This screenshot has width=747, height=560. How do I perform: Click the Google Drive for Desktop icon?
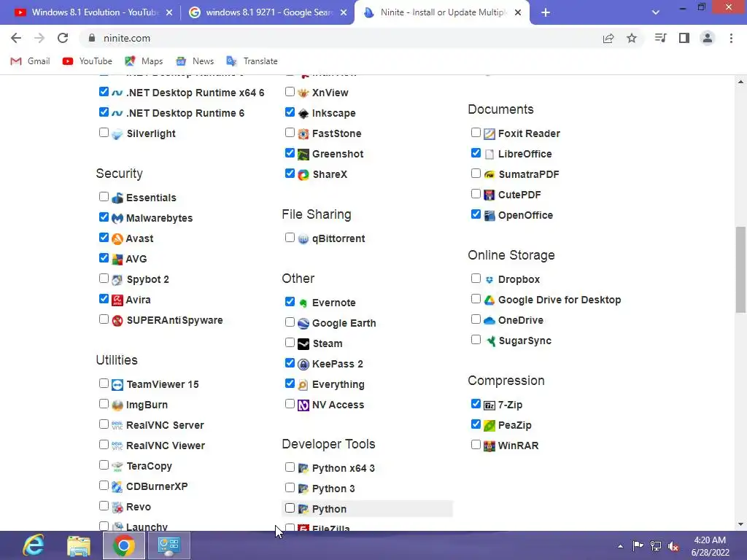(x=489, y=300)
